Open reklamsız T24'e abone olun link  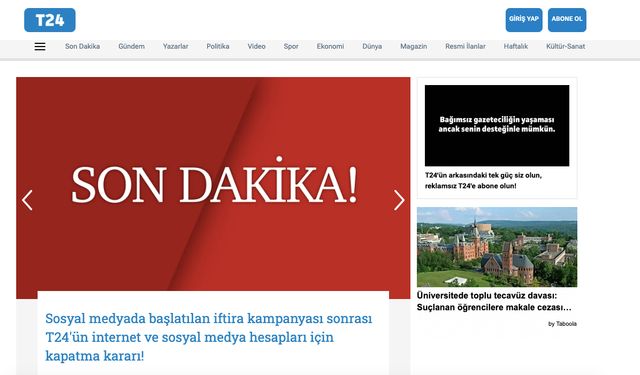[483, 180]
